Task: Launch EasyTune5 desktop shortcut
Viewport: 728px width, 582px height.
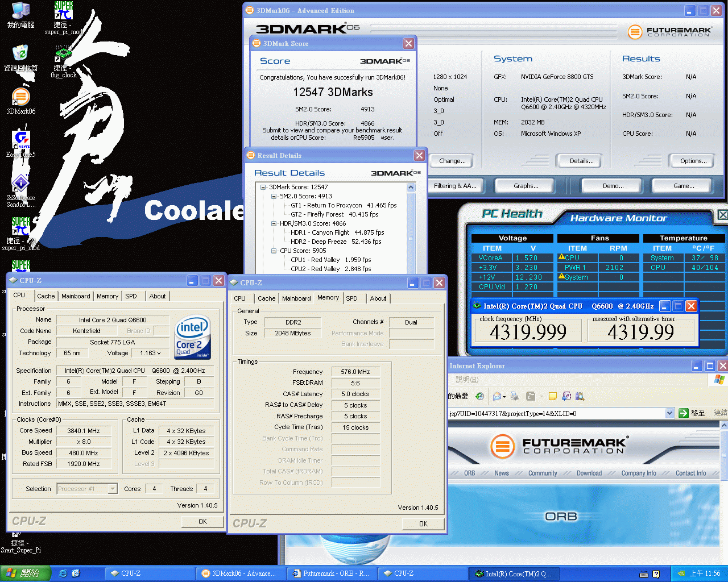Action: coord(20,144)
